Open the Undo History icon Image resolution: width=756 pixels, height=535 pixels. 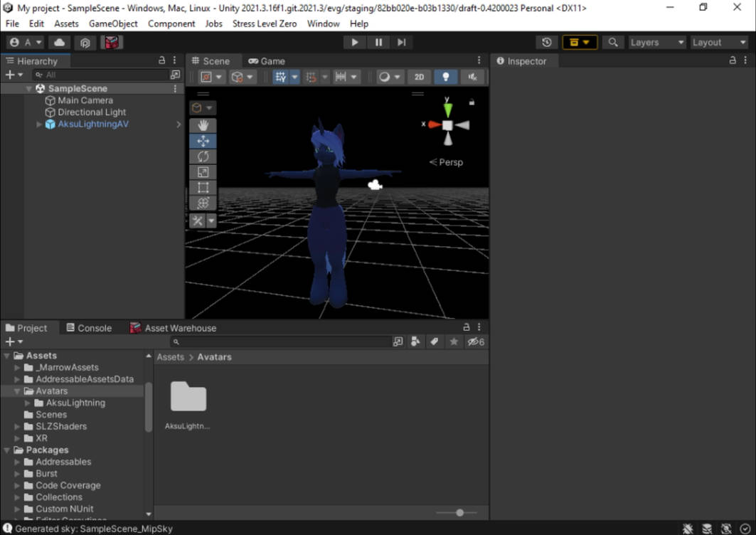(x=547, y=43)
